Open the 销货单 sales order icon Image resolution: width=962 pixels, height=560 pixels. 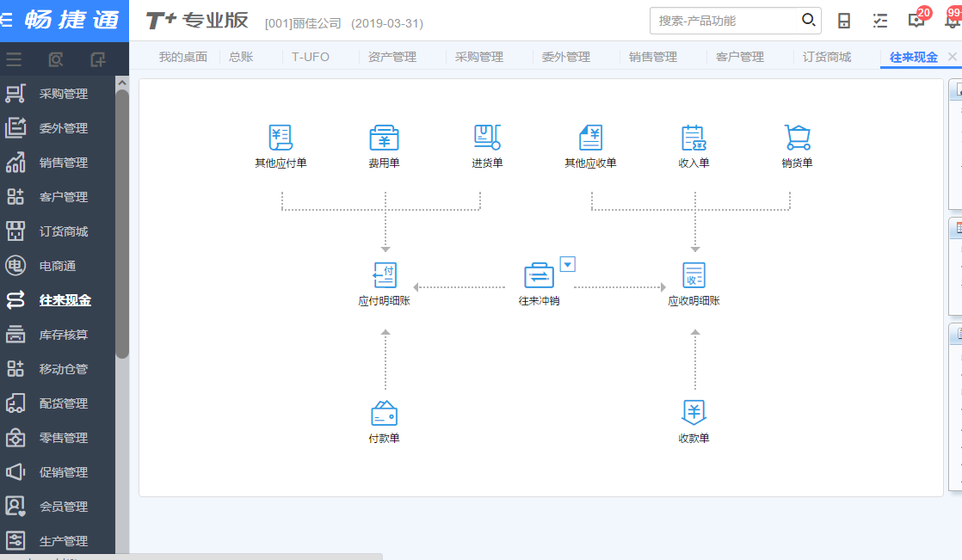coord(797,138)
